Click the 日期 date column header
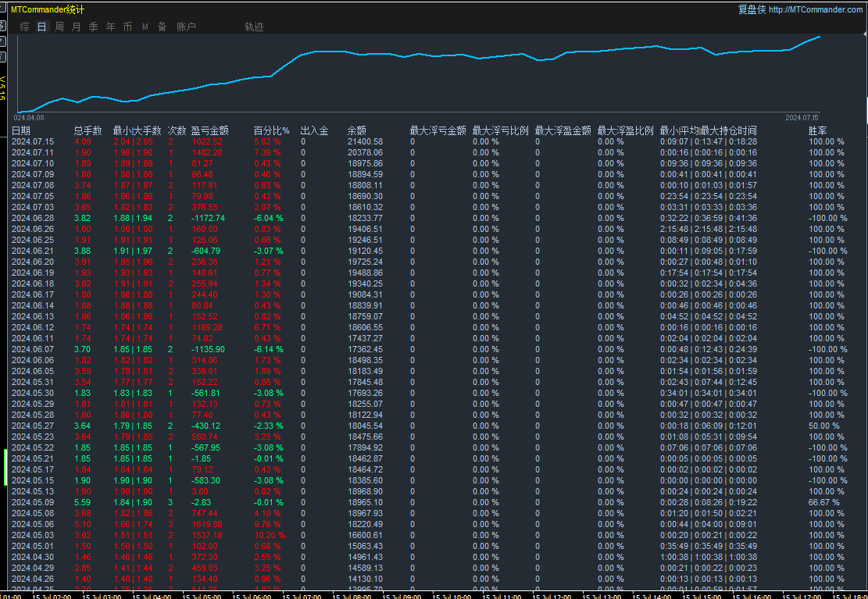 (x=21, y=130)
